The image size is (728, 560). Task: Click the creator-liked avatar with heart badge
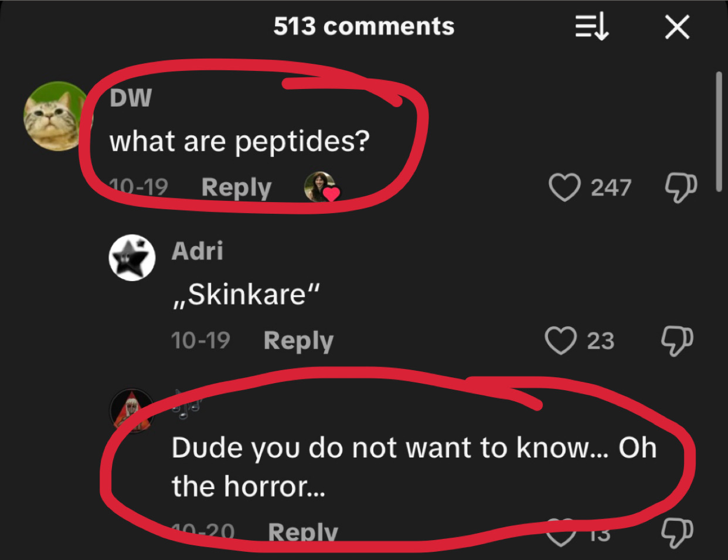(321, 187)
